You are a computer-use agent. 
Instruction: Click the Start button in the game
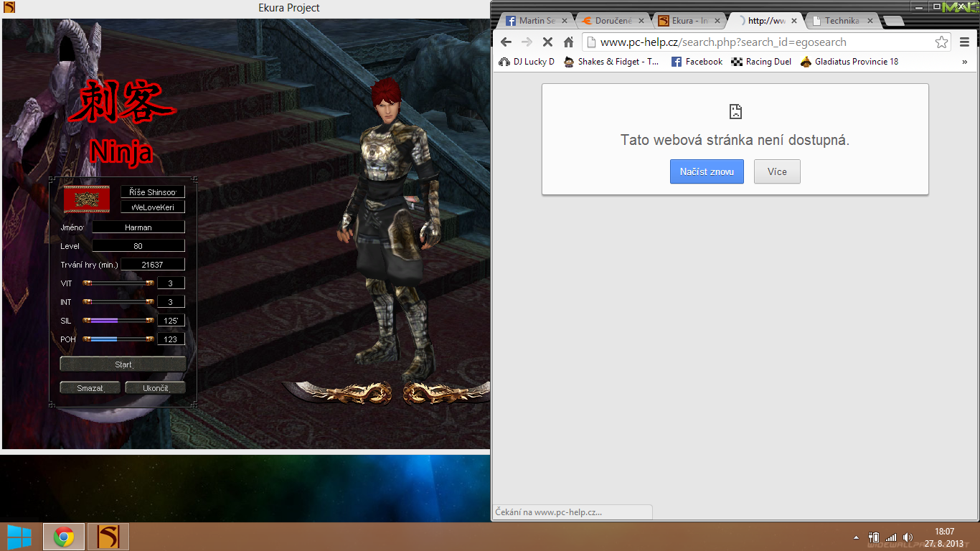click(123, 364)
